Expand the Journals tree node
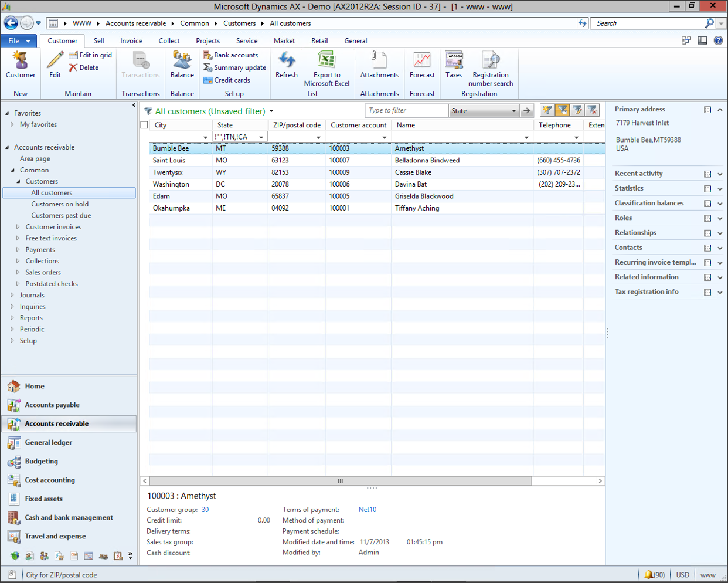 [x=12, y=295]
